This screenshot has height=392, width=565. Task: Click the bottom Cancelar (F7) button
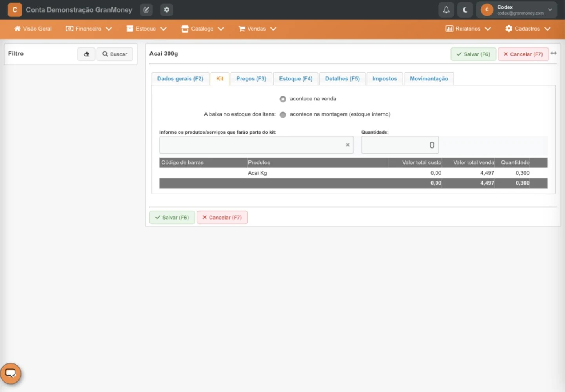point(222,218)
